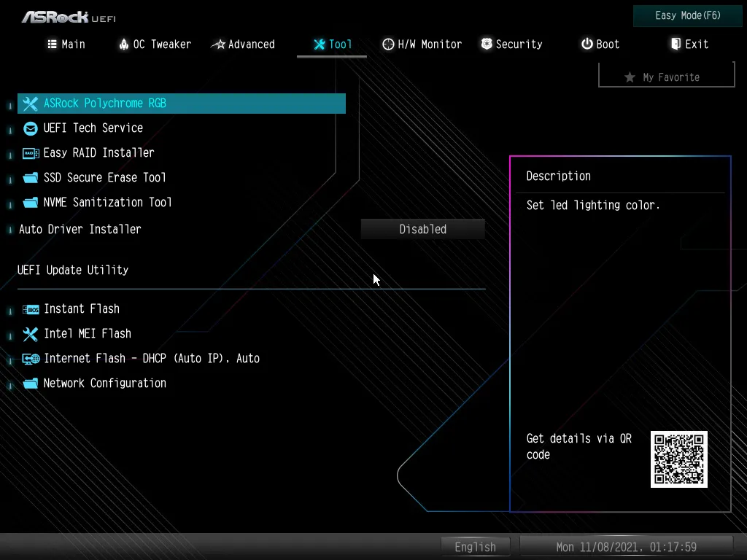Open SSD Secure Erase Tool
The image size is (747, 560).
tap(105, 178)
